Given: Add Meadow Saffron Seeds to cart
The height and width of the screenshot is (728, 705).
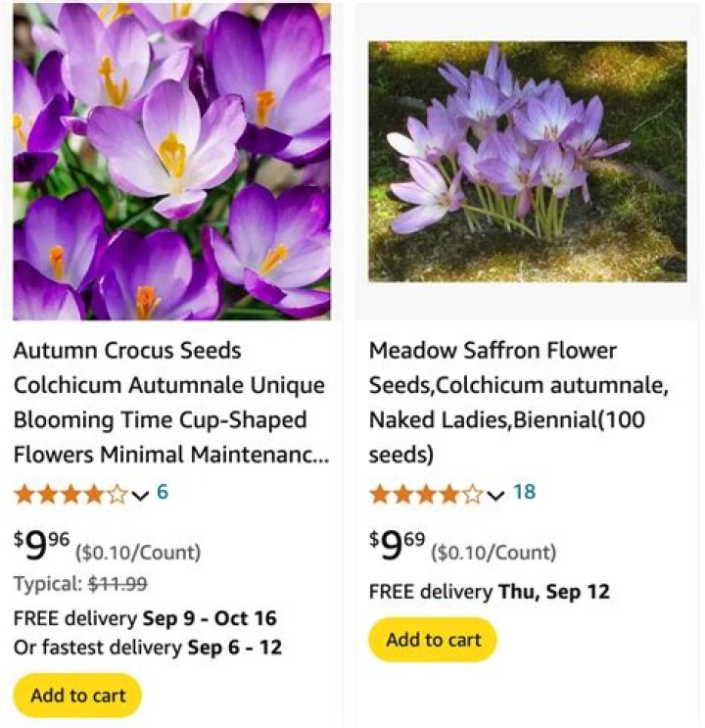Looking at the screenshot, I should point(433,640).
